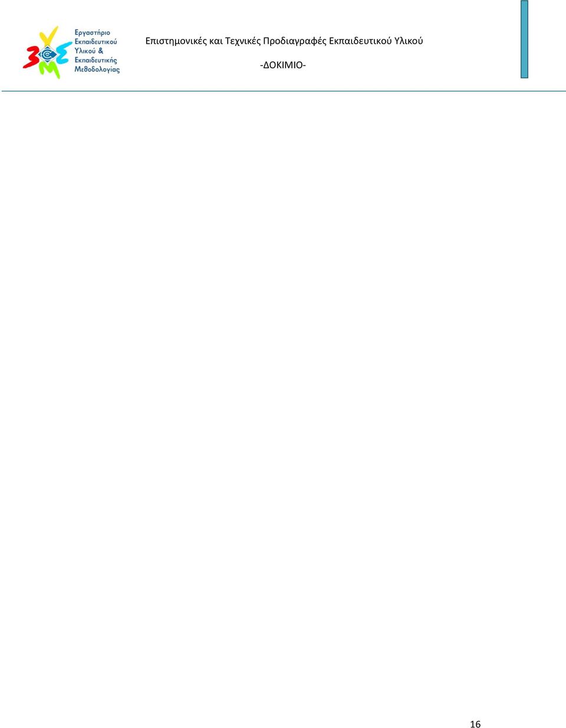
Task: Click the page number 16
Action: (475, 724)
